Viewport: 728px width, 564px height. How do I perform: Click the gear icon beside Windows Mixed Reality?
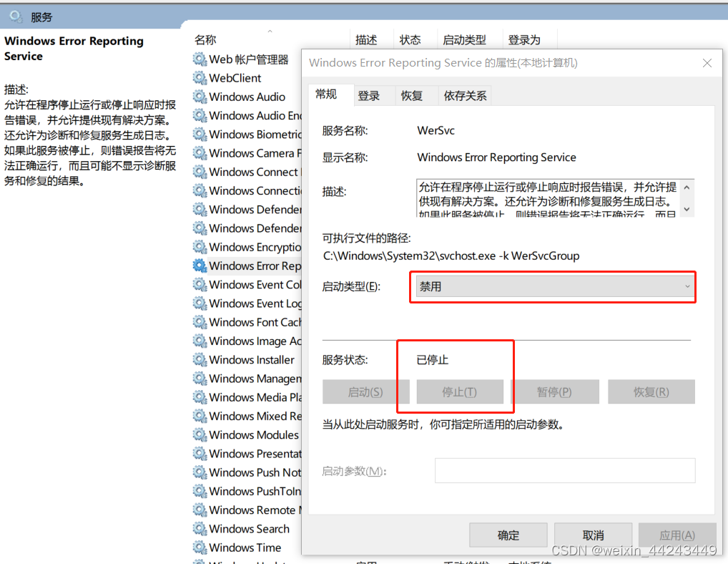pos(200,416)
